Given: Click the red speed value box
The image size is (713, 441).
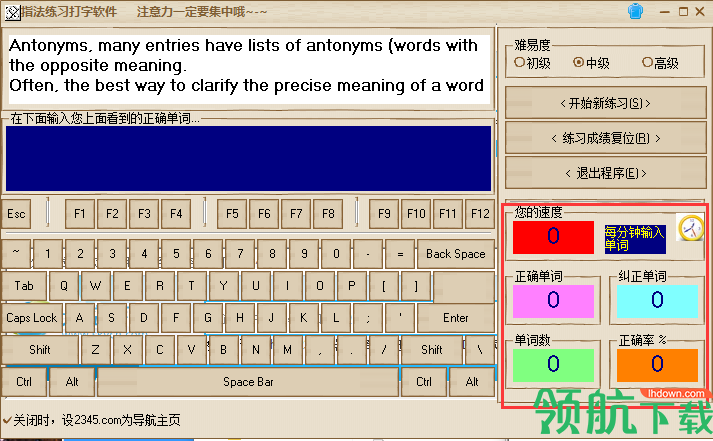Looking at the screenshot, I should [x=553, y=237].
